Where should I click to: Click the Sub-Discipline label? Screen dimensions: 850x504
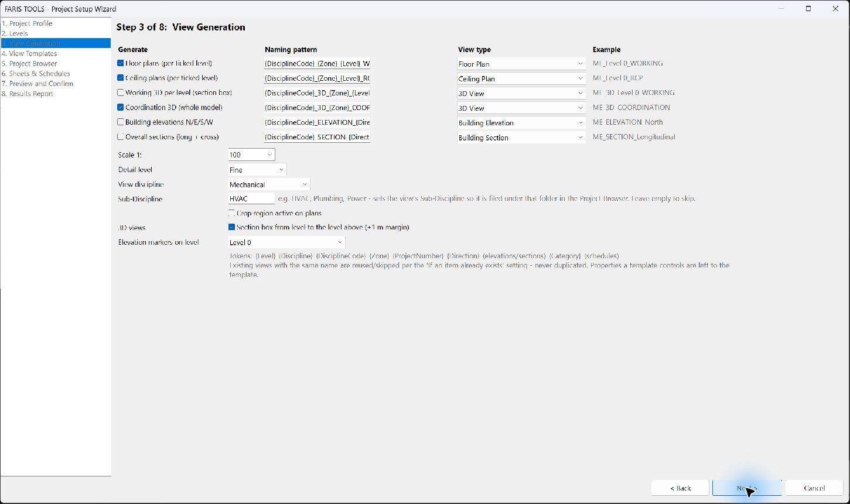coord(141,199)
